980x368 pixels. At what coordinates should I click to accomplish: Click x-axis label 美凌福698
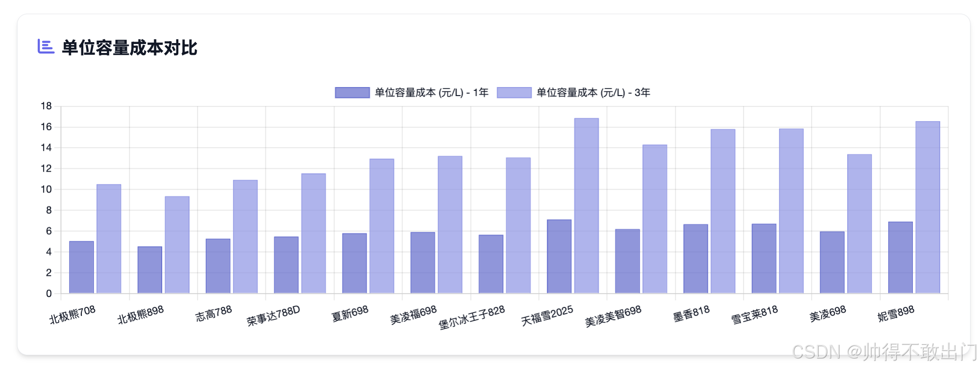click(x=413, y=315)
